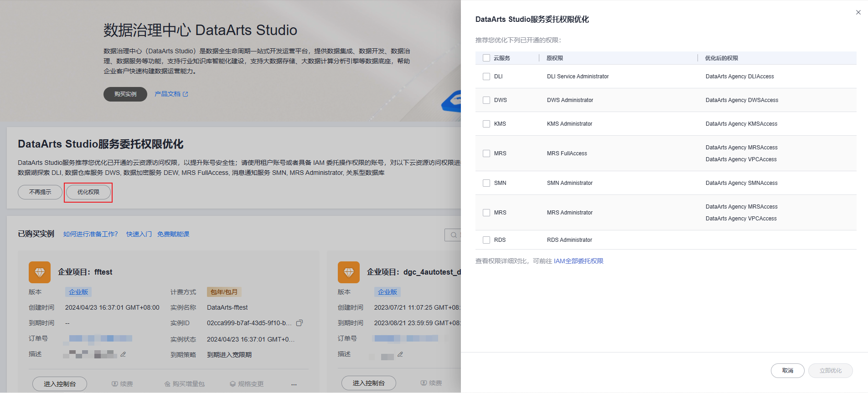Click 进入控制台 for fftest project
Image resolution: width=868 pixels, height=393 pixels.
pyautogui.click(x=60, y=384)
